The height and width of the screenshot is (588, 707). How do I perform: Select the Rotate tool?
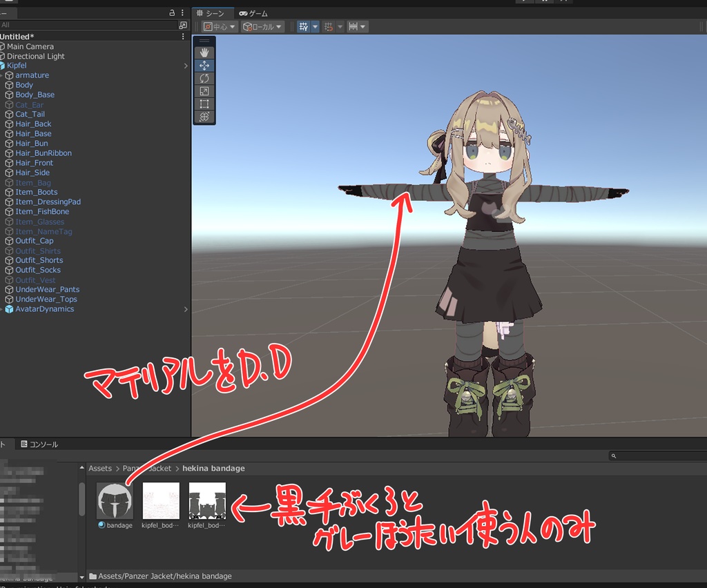[x=204, y=79]
